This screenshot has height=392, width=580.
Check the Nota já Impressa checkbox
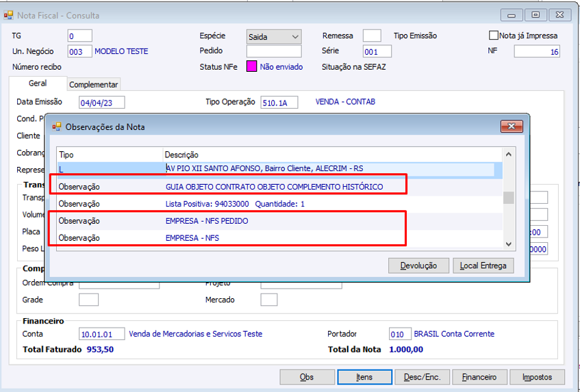(494, 36)
